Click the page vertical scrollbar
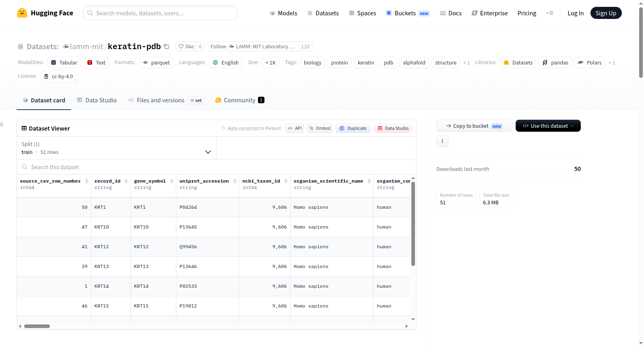644x347 pixels. click(641, 42)
